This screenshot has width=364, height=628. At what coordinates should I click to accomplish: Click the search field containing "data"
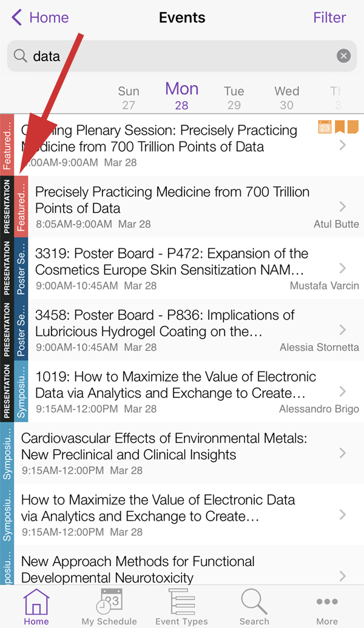coord(176,56)
